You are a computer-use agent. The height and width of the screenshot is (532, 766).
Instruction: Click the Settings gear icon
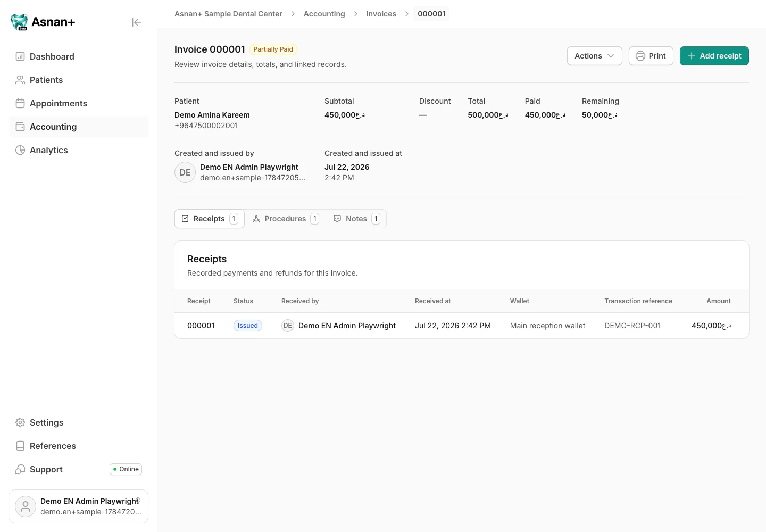pyautogui.click(x=20, y=422)
